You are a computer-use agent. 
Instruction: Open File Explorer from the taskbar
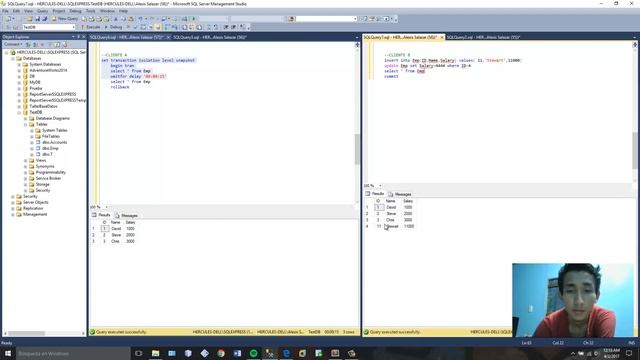(x=156, y=353)
